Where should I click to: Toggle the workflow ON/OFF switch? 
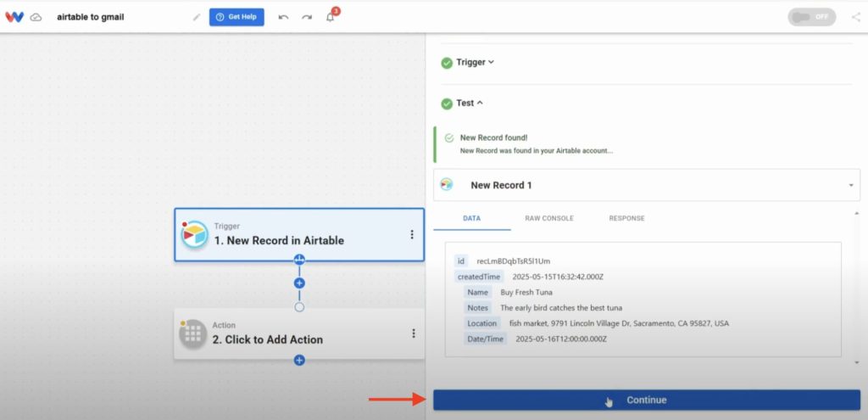point(812,17)
